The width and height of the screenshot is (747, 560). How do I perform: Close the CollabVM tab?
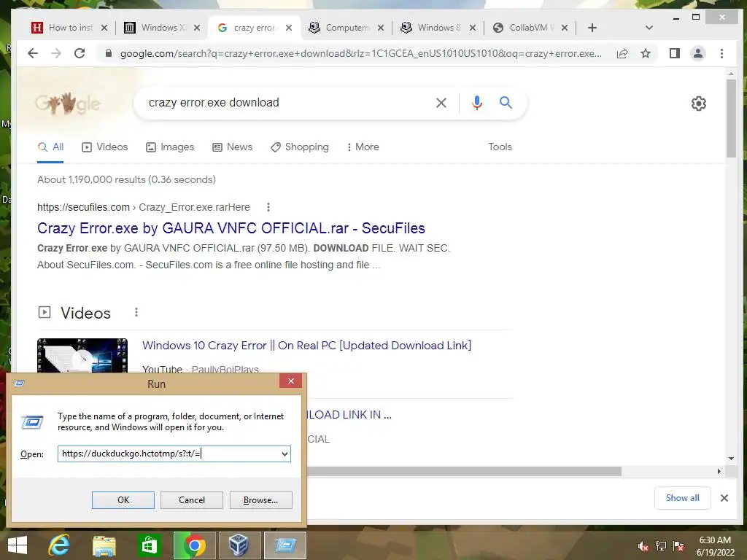tap(565, 28)
